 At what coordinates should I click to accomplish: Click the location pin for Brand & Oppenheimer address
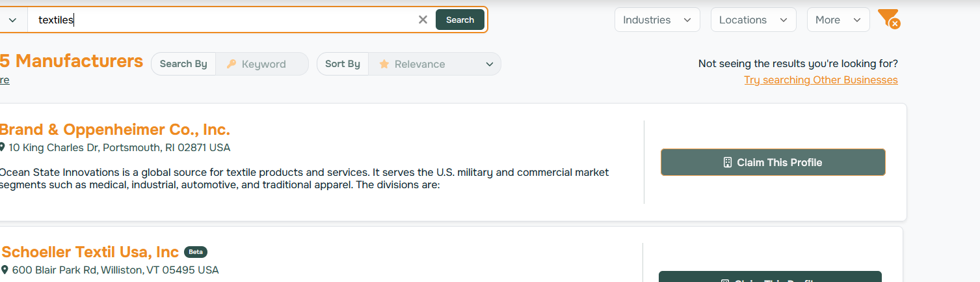pos(3,148)
